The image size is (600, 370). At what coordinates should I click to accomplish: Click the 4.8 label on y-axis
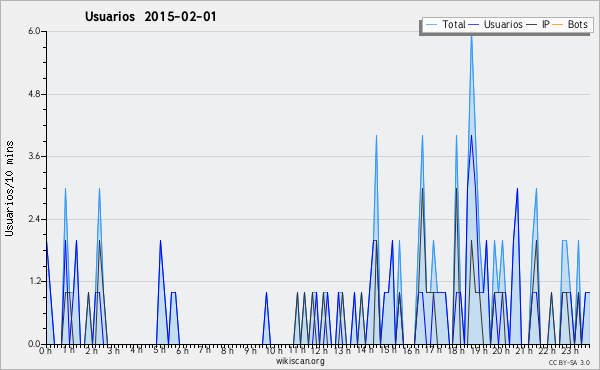(x=34, y=94)
